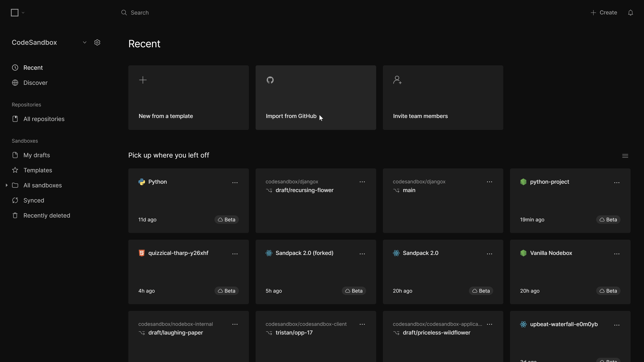The height and width of the screenshot is (362, 644).
Task: Open My drafts in sidebar
Action: click(37, 155)
